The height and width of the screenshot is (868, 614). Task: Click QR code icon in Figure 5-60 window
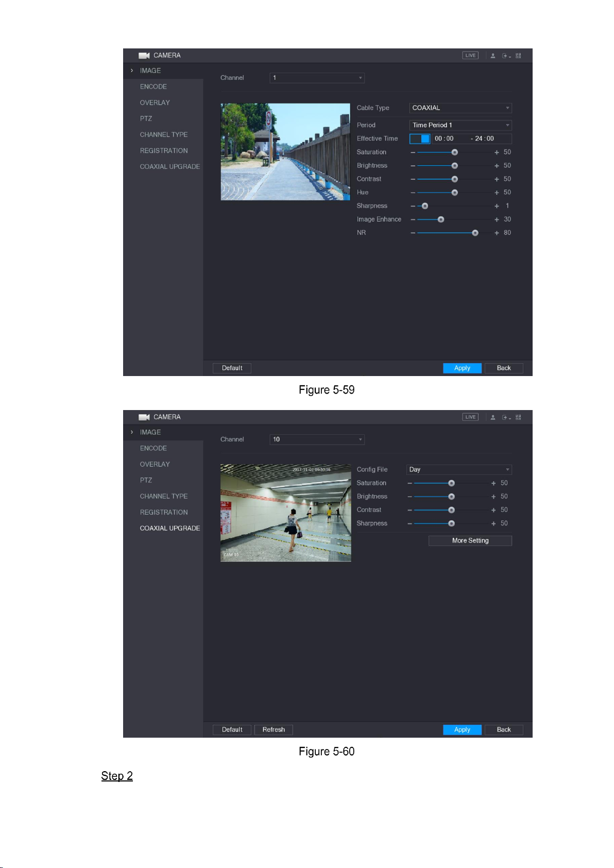click(x=518, y=417)
